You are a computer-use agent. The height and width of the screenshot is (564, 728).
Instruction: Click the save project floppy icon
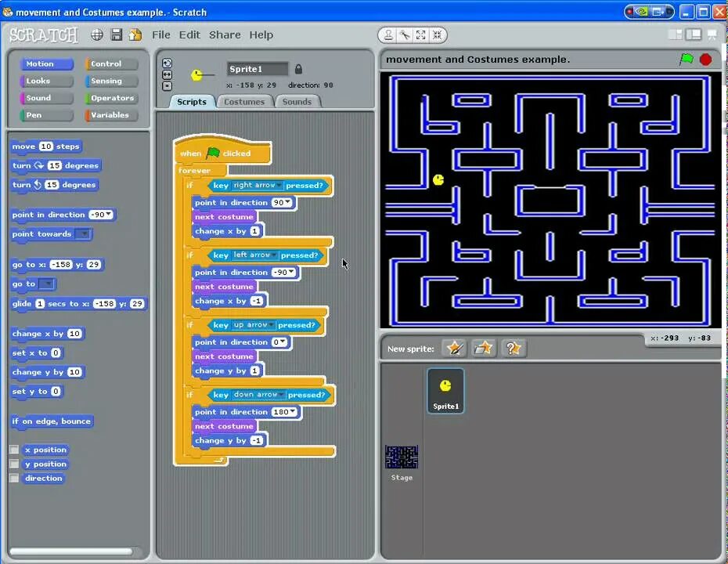pos(117,34)
